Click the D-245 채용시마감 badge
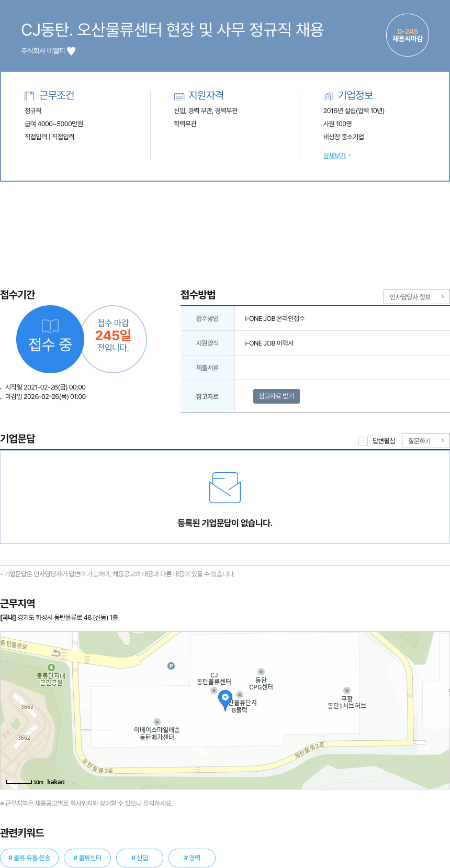Image resolution: width=450 pixels, height=868 pixels. pyautogui.click(x=408, y=35)
